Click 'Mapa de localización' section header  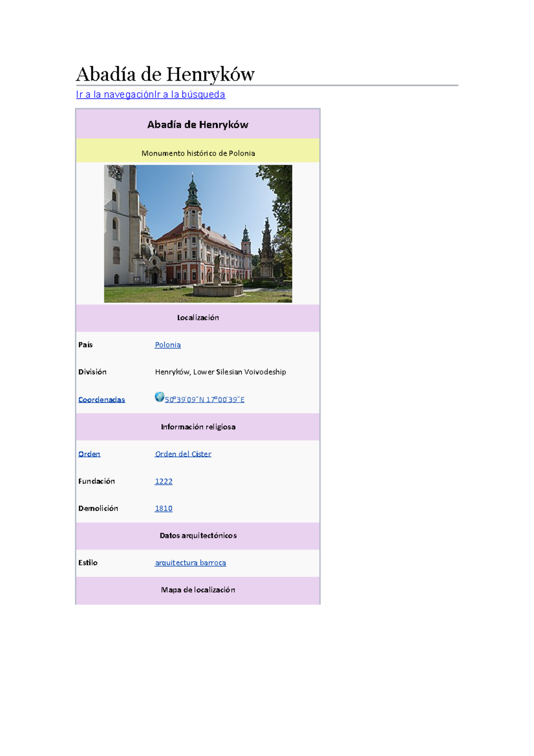click(198, 590)
